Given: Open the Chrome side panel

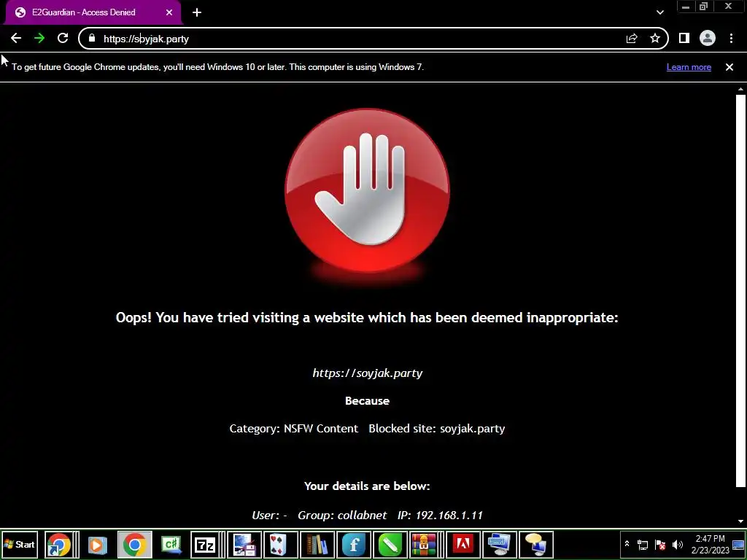Looking at the screenshot, I should tap(684, 39).
